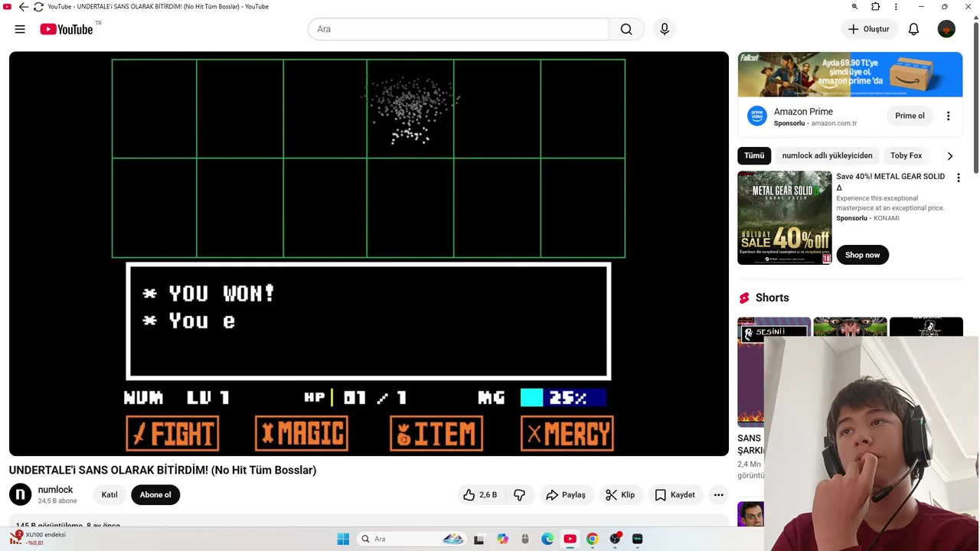Go to the YouTube home logo

[67, 29]
